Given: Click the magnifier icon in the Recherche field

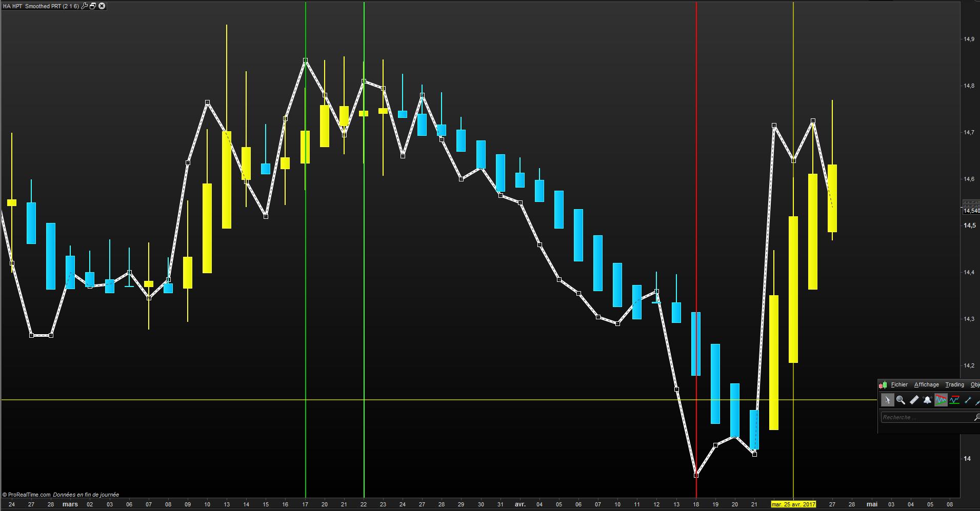Looking at the screenshot, I should (976, 418).
